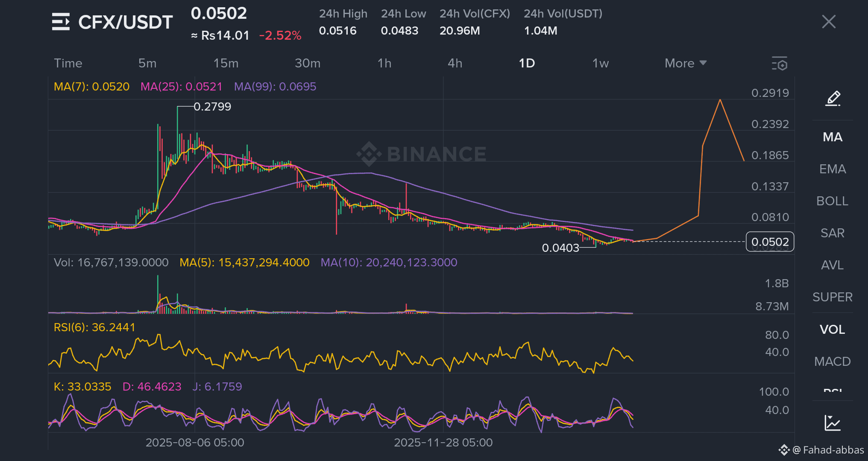Image resolution: width=868 pixels, height=461 pixels.
Task: Click the K: 33.0335 value
Action: (x=82, y=387)
